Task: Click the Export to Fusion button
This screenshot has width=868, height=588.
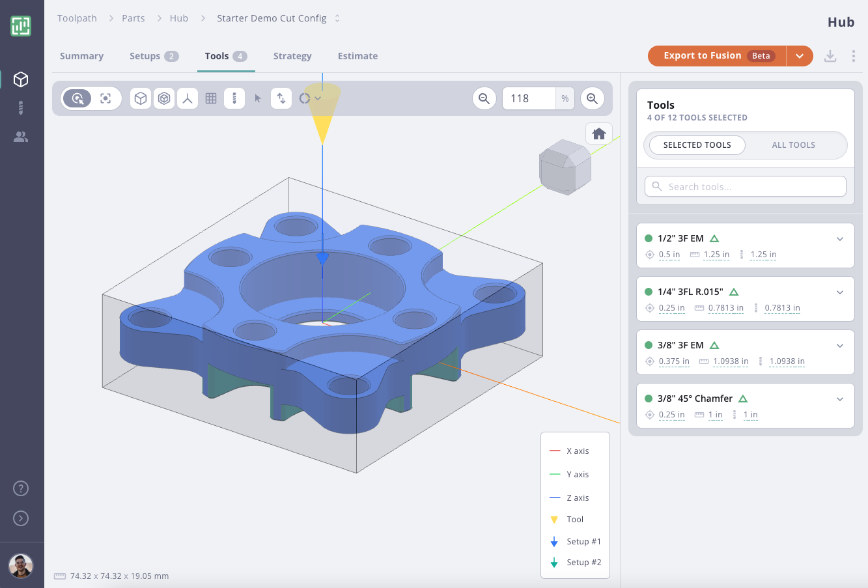Action: [x=704, y=56]
